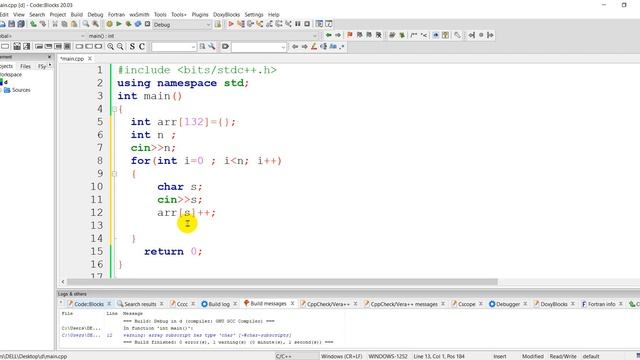The width and height of the screenshot is (640, 360).
Task: Collapse the fold marker at line 9
Action: pyautogui.click(x=115, y=174)
